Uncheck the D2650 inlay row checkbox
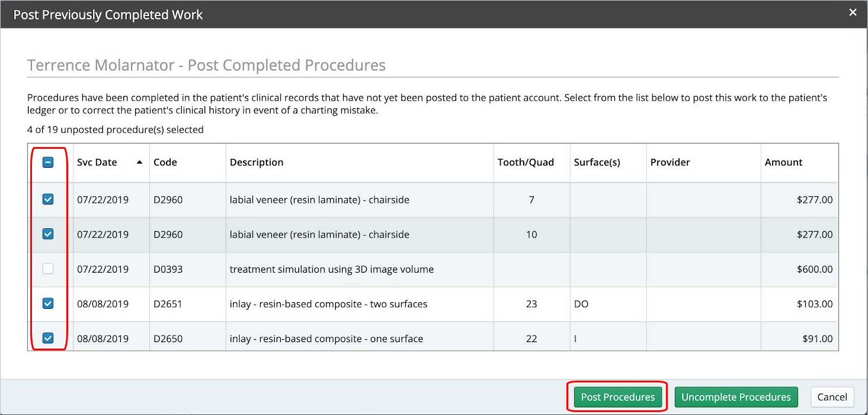This screenshot has height=415, width=868. click(x=48, y=339)
